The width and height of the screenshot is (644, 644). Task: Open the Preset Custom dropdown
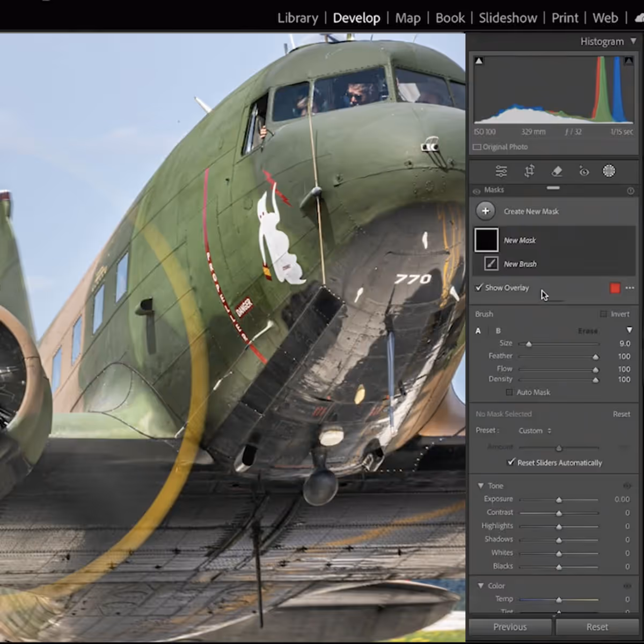pyautogui.click(x=535, y=430)
